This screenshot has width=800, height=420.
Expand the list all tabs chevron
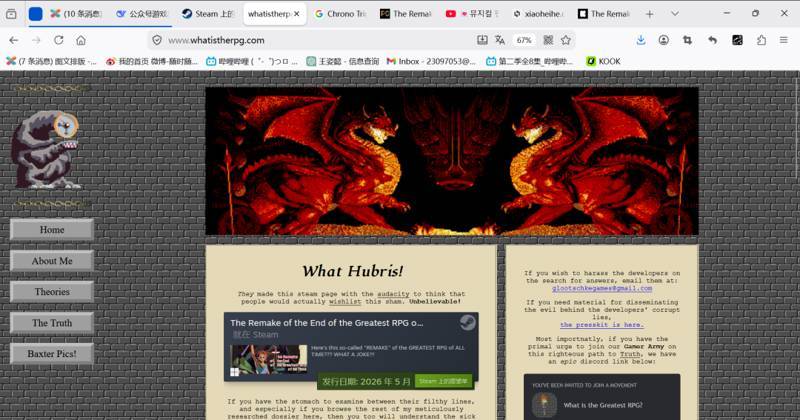674,14
